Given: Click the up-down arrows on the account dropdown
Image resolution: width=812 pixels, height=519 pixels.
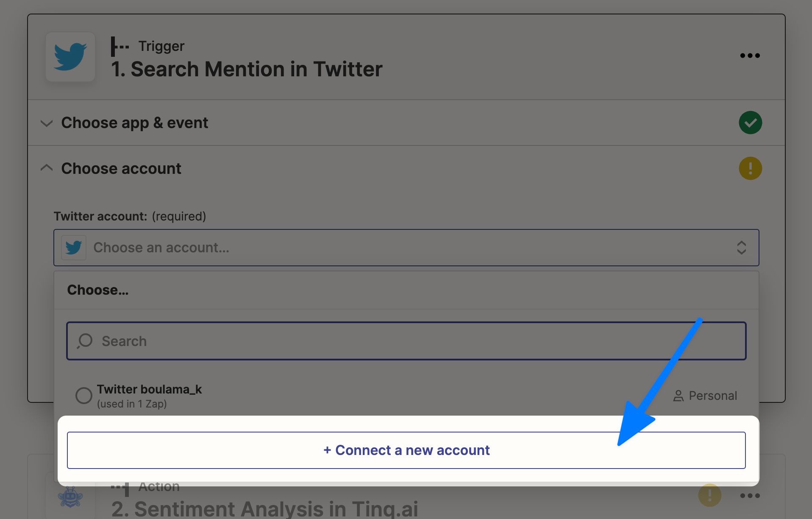Looking at the screenshot, I should (x=741, y=248).
